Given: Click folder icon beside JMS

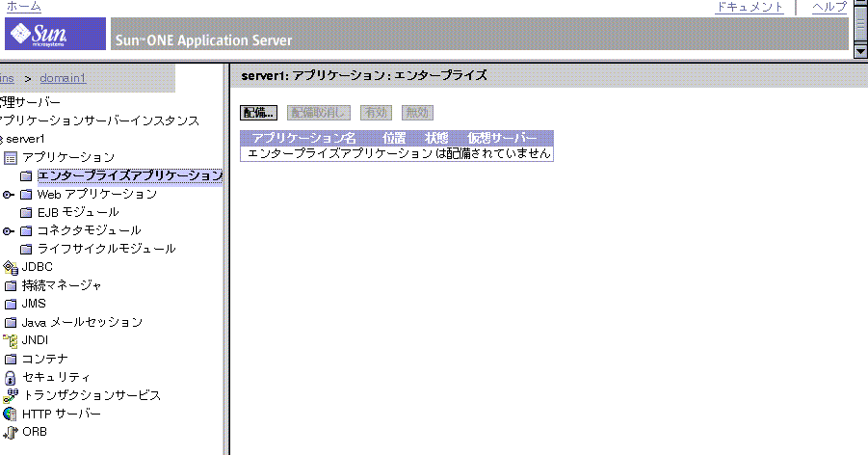Looking at the screenshot, I should coord(11,305).
